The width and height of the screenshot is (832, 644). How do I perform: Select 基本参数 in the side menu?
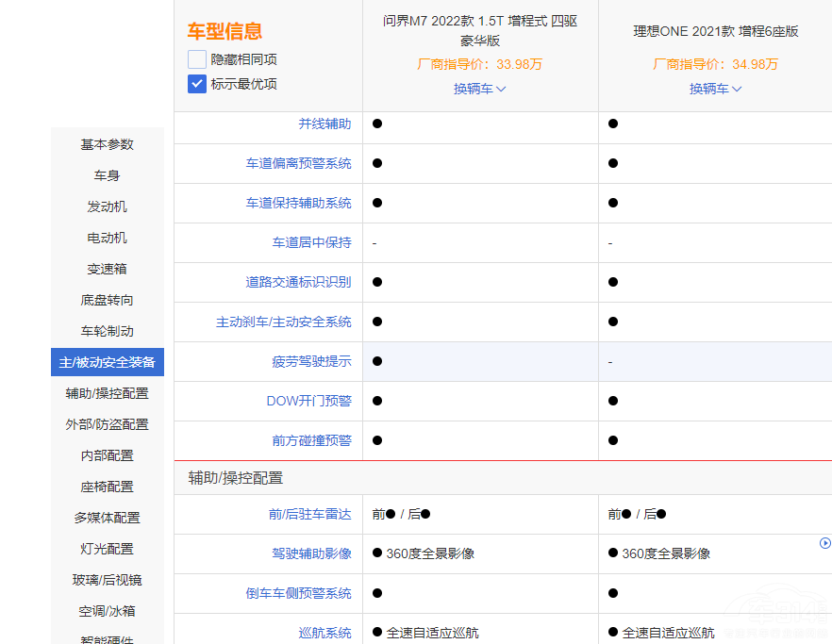(107, 144)
